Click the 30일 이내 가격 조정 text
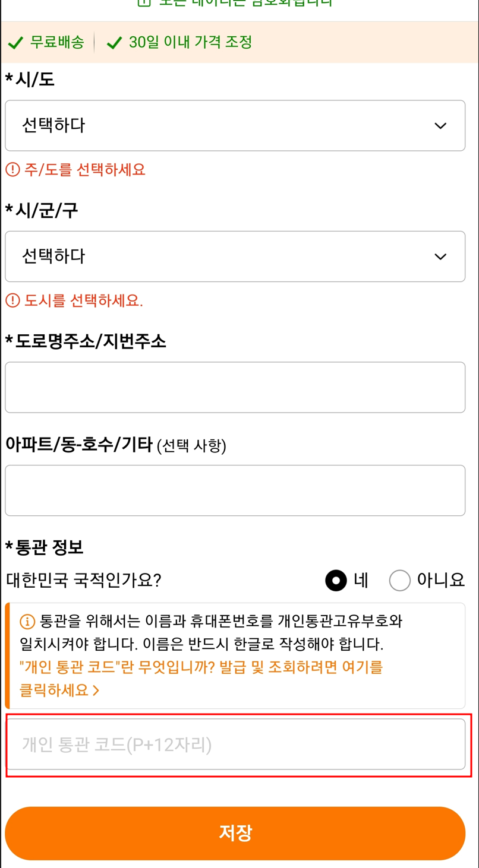This screenshot has width=479, height=868. tap(191, 42)
